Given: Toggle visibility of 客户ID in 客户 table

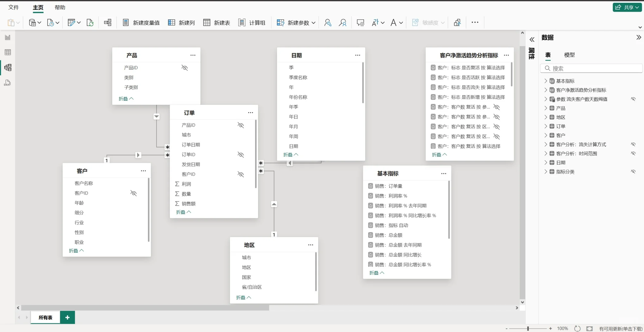Looking at the screenshot, I should tap(134, 193).
